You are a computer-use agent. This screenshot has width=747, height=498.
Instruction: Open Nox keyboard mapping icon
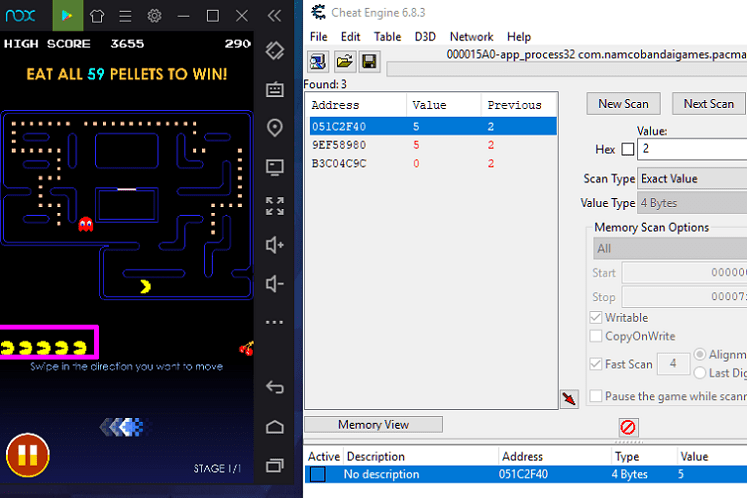tap(275, 89)
